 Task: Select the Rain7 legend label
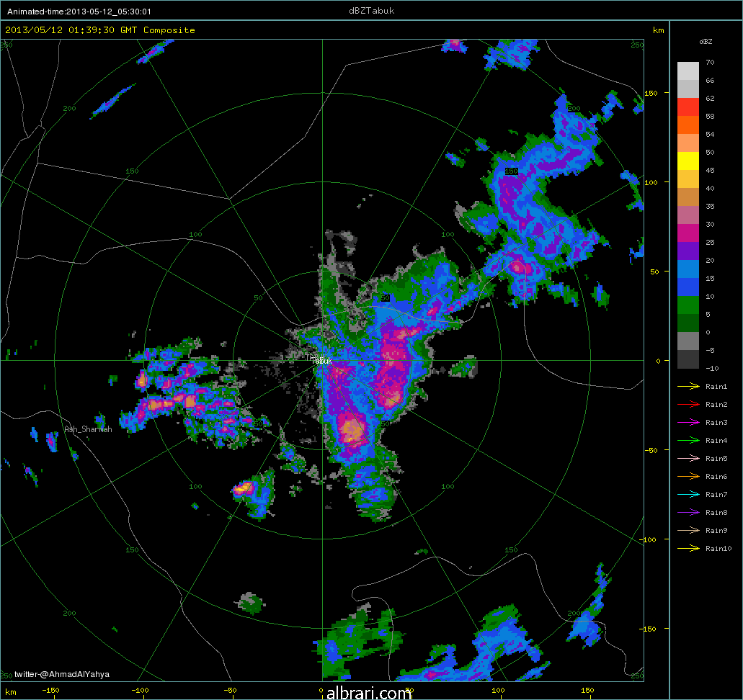pyautogui.click(x=716, y=495)
